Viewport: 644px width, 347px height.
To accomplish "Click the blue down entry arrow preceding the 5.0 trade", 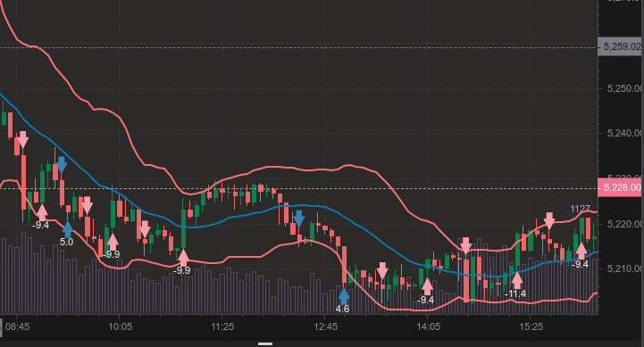I will pos(62,164).
